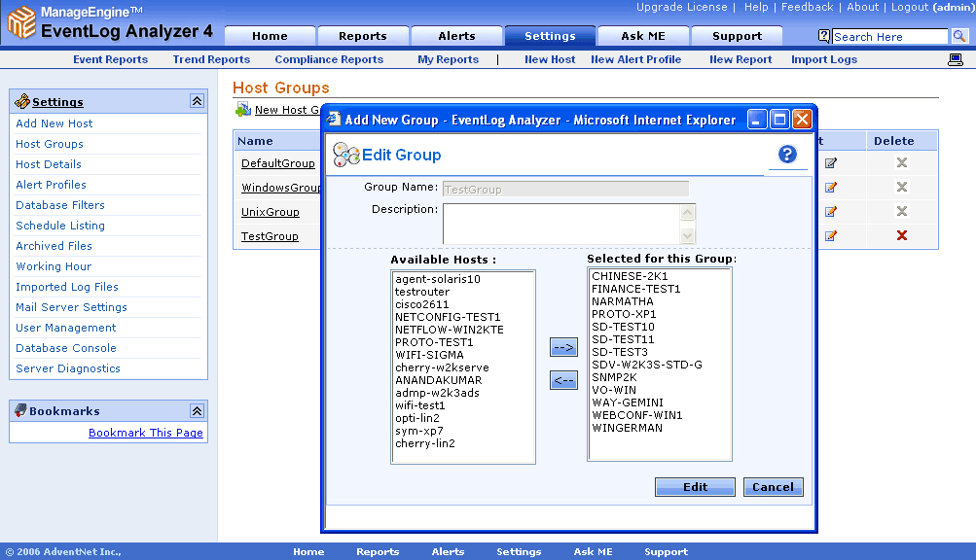Open Database Filters in sidebar
The height and width of the screenshot is (560, 976).
[x=60, y=205]
